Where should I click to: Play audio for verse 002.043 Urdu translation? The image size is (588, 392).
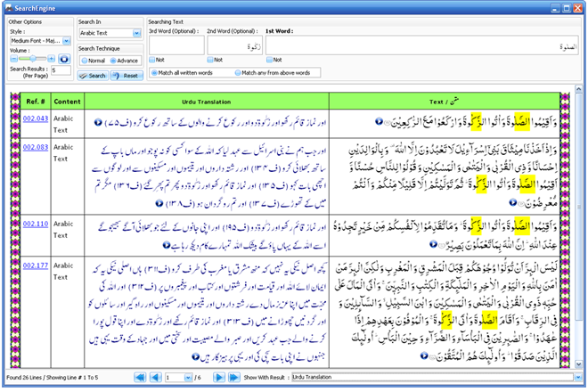[x=98, y=122]
